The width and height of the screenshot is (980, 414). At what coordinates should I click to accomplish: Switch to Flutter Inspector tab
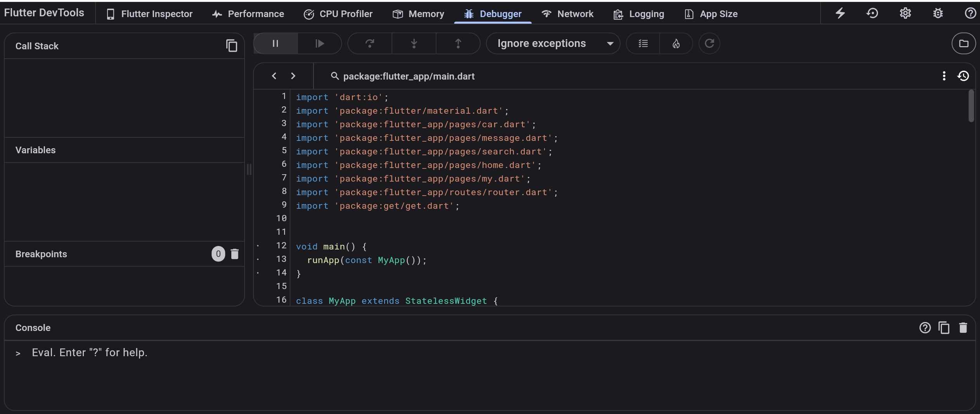(x=149, y=14)
